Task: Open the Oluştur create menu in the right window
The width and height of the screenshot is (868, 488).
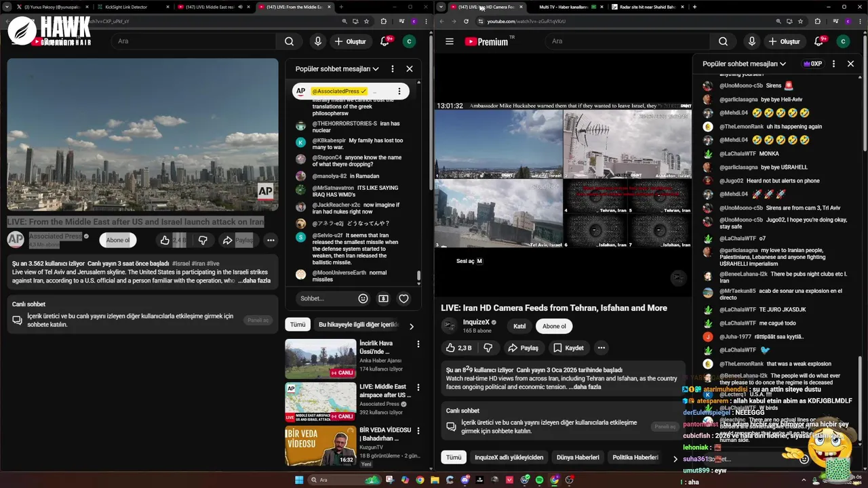Action: (x=785, y=41)
